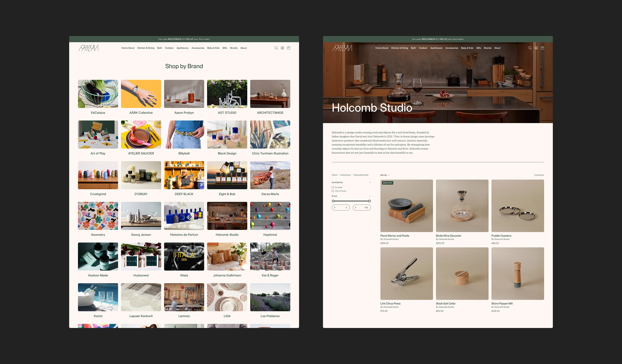Collapse the Price filter section
622x364 pixels.
pyautogui.click(x=370, y=196)
